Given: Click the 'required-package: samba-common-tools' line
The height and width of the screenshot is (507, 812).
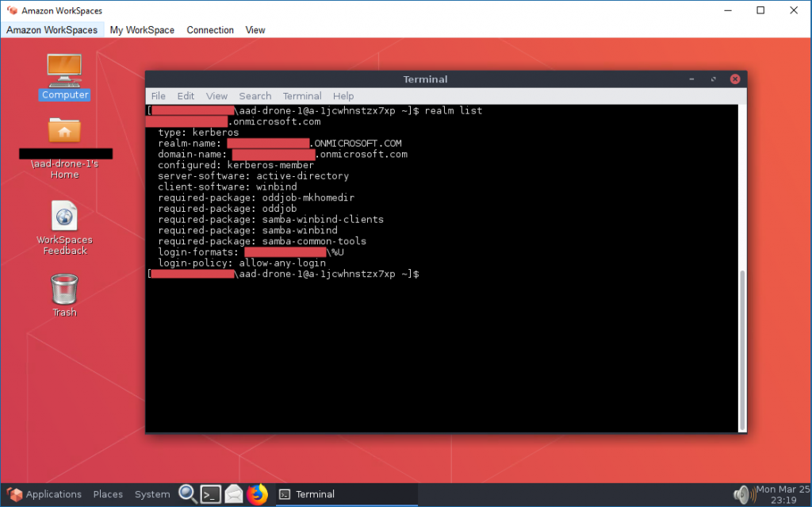Looking at the screenshot, I should (262, 241).
